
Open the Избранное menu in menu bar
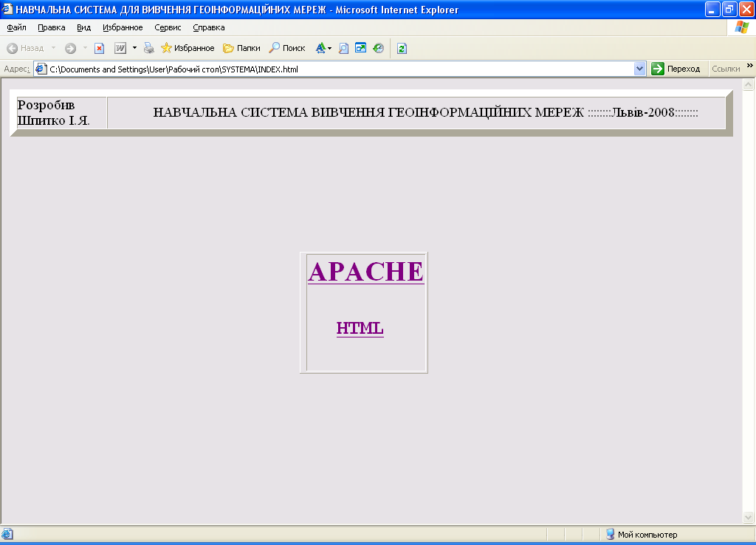(123, 27)
